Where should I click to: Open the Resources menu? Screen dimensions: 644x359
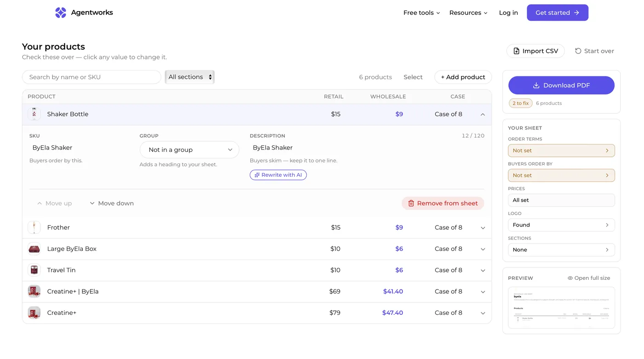click(468, 13)
